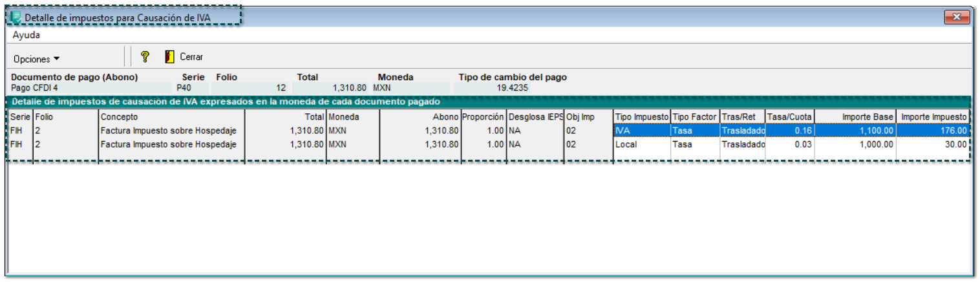The width and height of the screenshot is (980, 282).
Task: Click the Tras/Ret column header
Action: tap(743, 117)
